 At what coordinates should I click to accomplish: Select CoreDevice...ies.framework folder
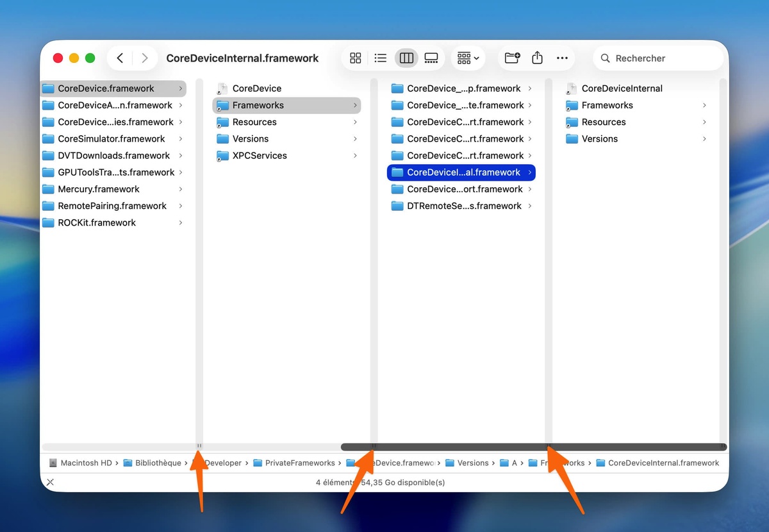[x=113, y=122]
